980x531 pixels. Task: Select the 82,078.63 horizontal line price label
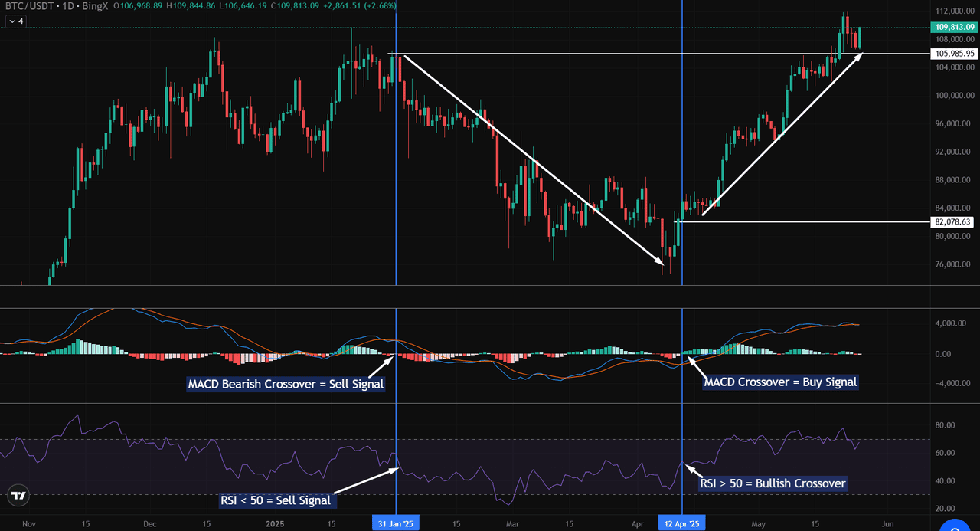(953, 221)
